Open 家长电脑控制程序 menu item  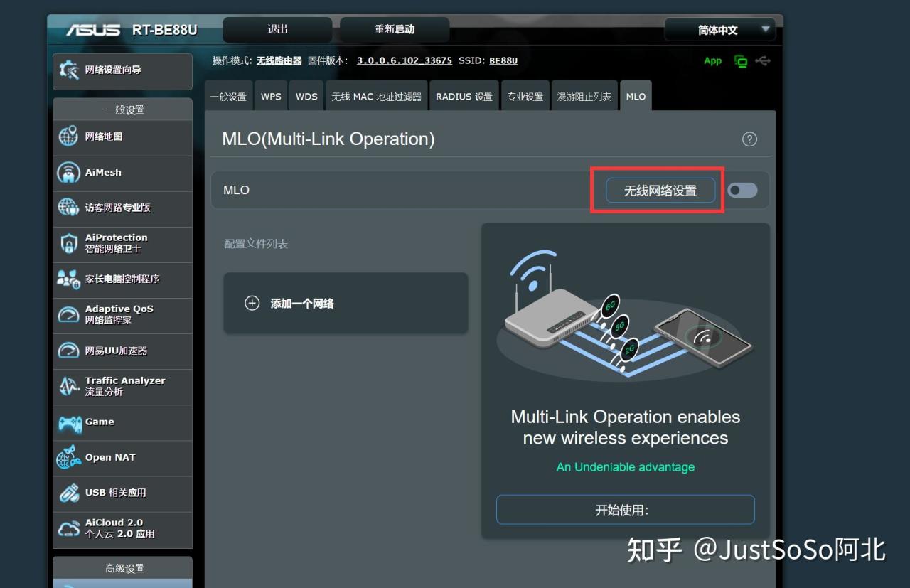(122, 279)
